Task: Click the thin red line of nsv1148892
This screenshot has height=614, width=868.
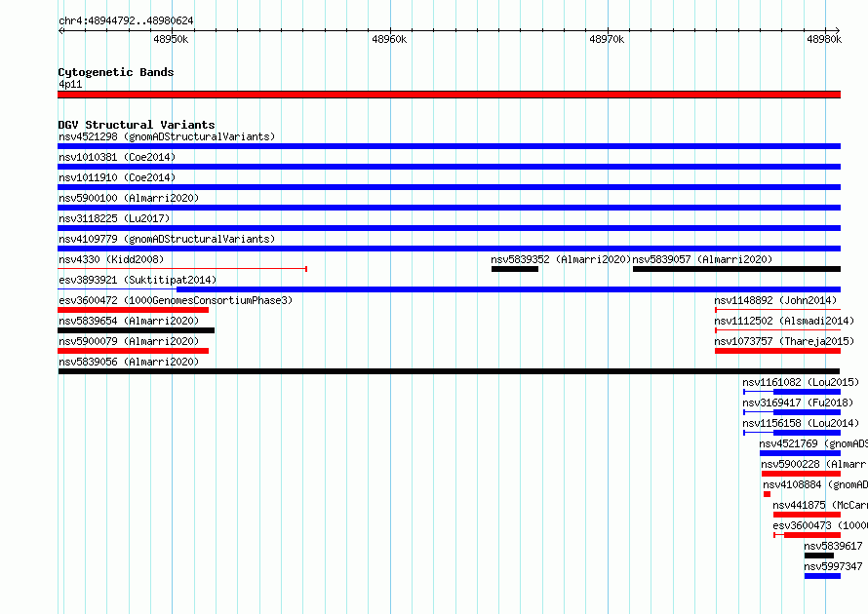Action: click(777, 310)
